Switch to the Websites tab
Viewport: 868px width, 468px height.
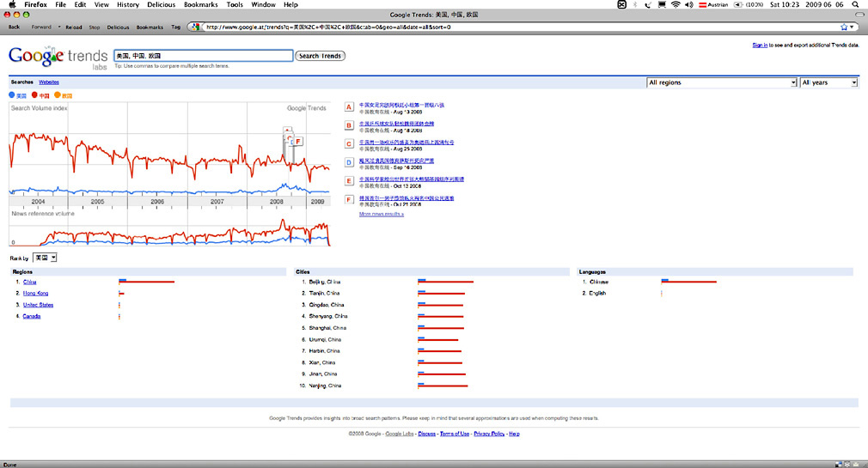(x=49, y=82)
